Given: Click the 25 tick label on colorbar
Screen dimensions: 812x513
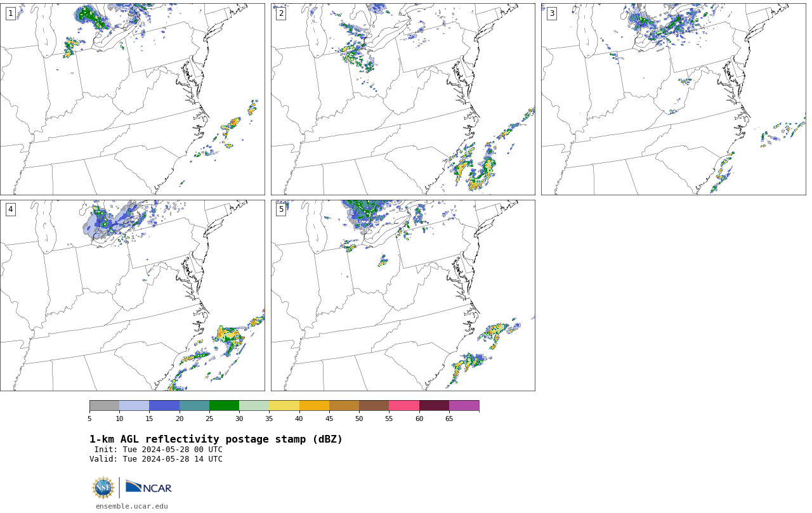Looking at the screenshot, I should (x=209, y=419).
